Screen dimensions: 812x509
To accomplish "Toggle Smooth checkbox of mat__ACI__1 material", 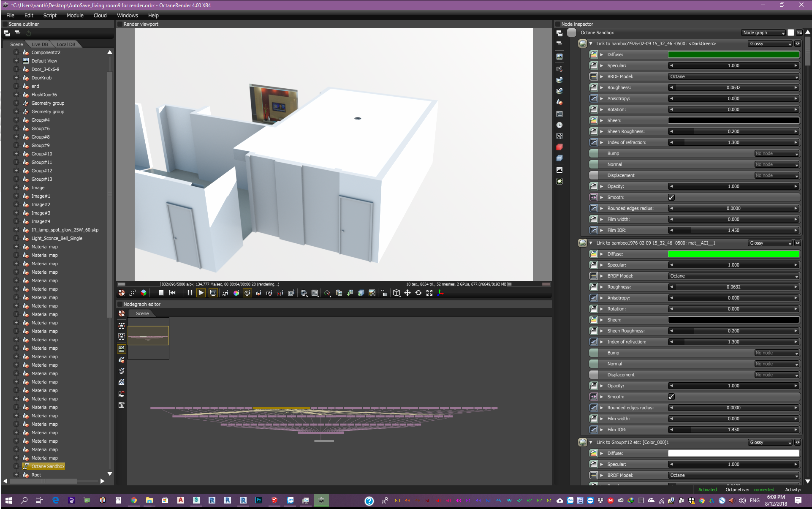I will (671, 397).
